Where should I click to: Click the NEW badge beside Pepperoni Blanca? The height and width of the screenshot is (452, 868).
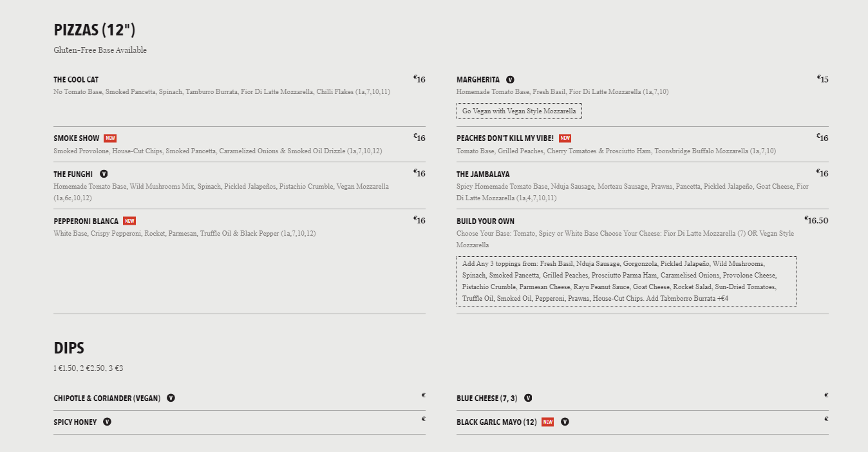coord(129,221)
